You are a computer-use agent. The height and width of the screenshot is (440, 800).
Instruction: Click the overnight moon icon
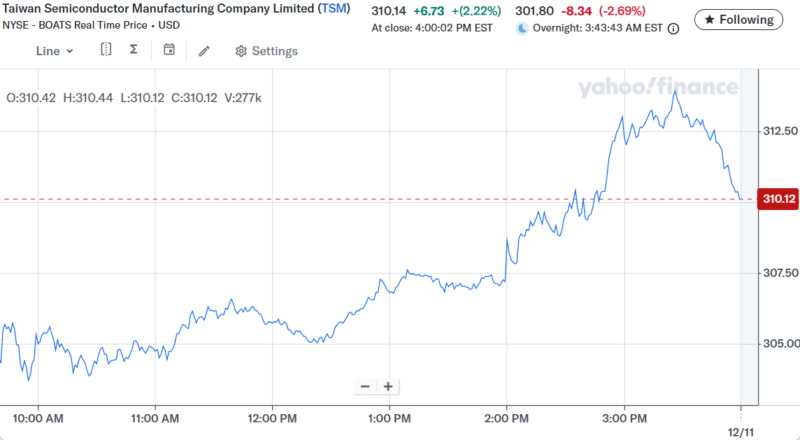[521, 28]
